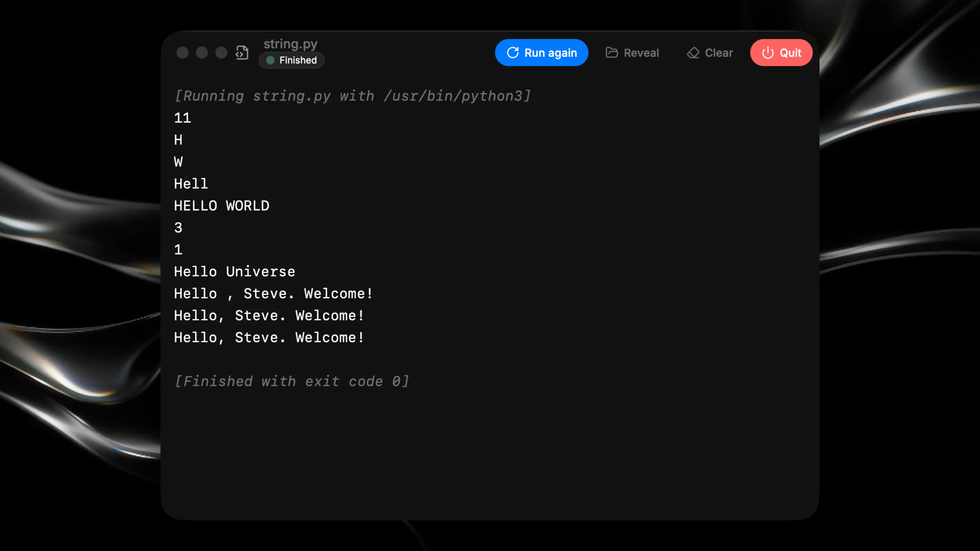The height and width of the screenshot is (551, 980).
Task: Click the first window traffic-light dot
Action: coord(183,52)
